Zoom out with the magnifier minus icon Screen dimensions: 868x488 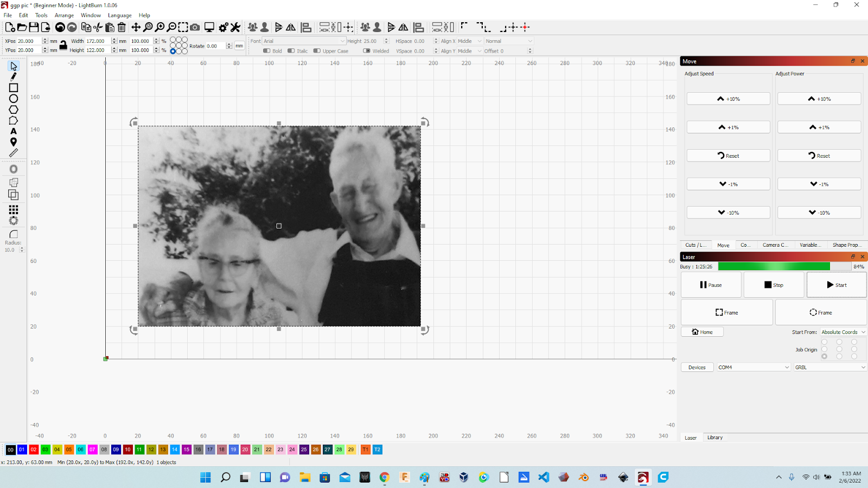click(x=171, y=27)
